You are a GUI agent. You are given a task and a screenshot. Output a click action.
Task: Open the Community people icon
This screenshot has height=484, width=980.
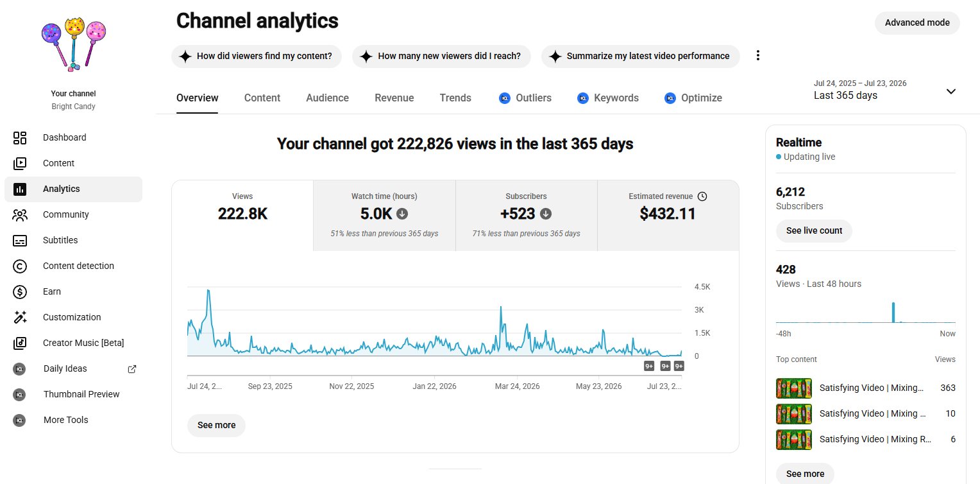(20, 214)
